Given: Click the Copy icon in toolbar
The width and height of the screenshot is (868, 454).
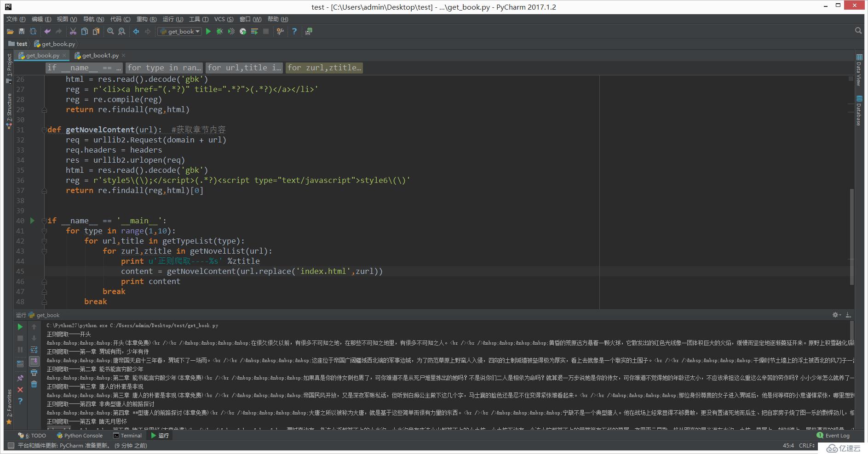Looking at the screenshot, I should click(85, 31).
